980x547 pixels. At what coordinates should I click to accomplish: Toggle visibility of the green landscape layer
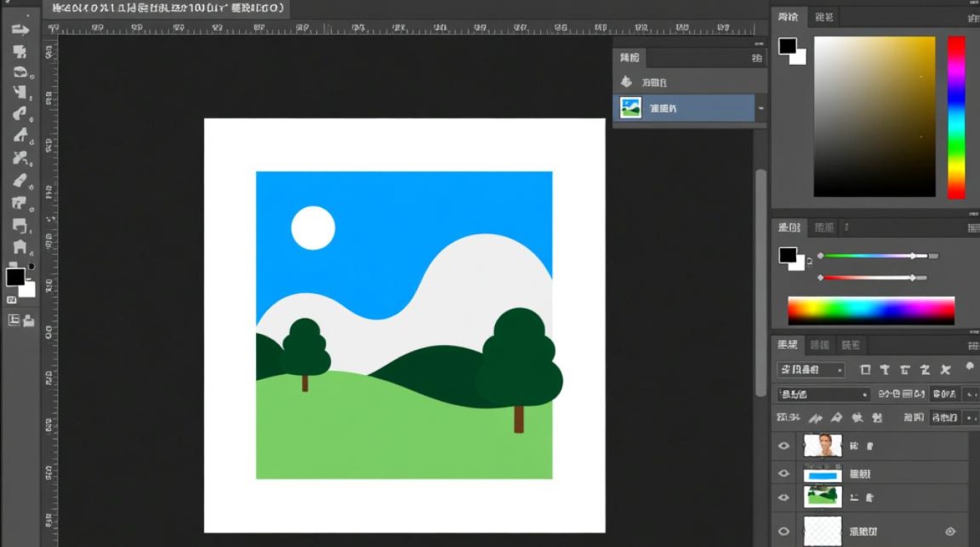coord(784,497)
